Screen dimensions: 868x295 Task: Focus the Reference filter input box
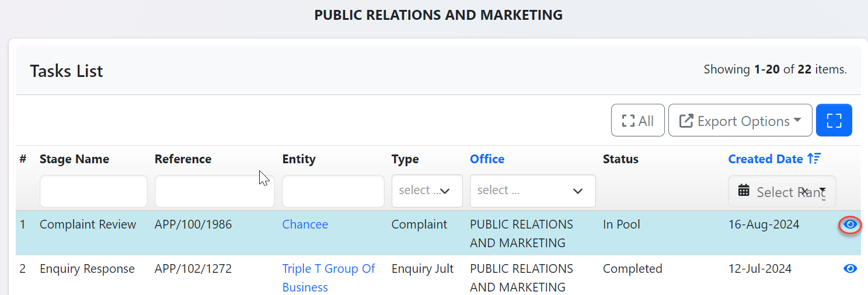(x=214, y=191)
